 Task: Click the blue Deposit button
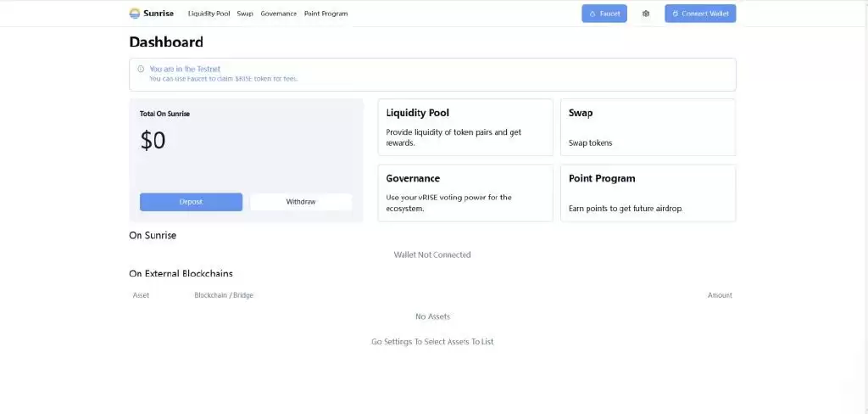[x=191, y=202]
